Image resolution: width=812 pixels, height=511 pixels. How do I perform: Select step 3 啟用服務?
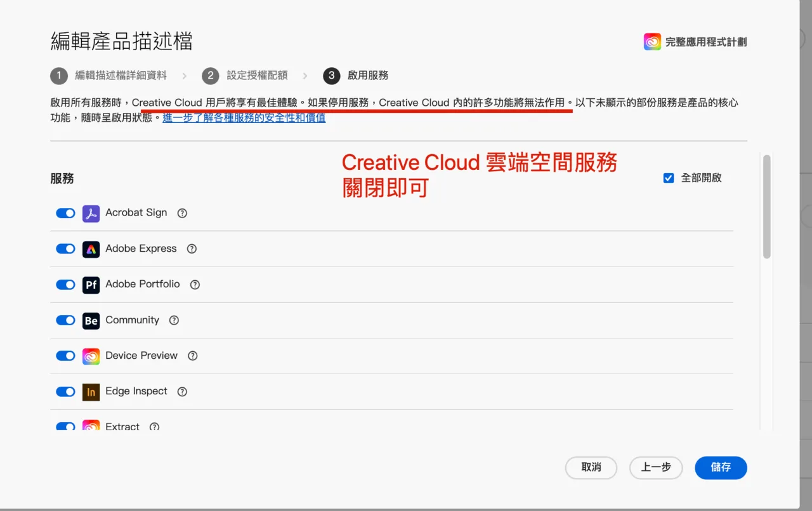click(356, 75)
